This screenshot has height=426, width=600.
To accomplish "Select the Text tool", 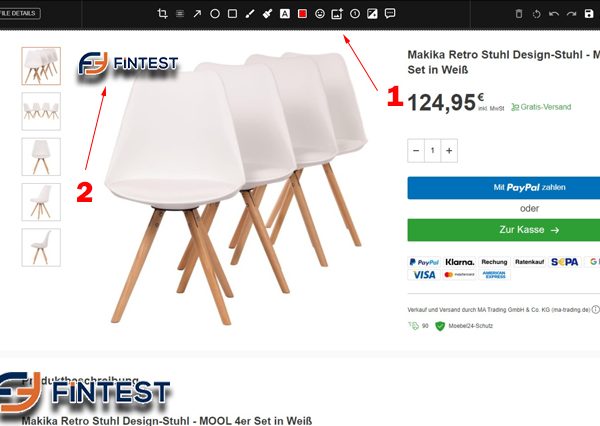I will 285,14.
